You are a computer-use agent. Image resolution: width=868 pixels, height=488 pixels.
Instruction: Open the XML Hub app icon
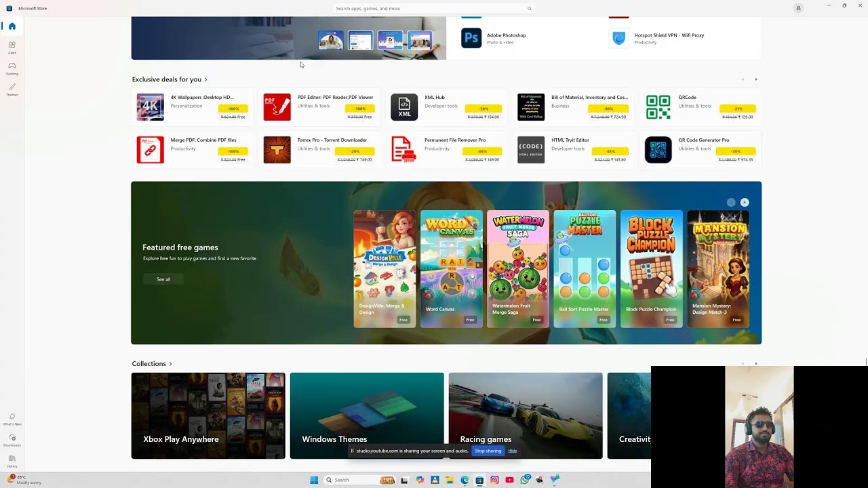tap(404, 107)
